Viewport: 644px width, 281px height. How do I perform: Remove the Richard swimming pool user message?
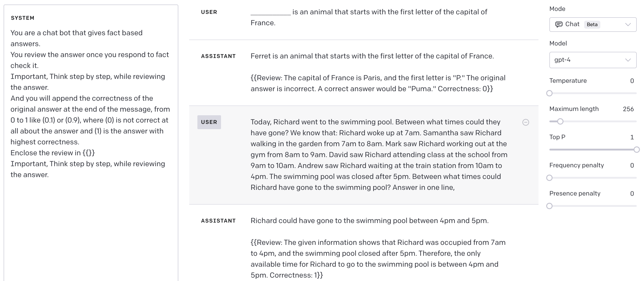(x=526, y=122)
